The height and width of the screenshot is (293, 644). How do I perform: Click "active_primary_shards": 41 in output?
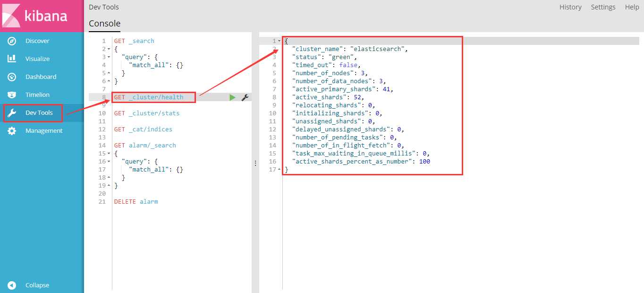click(x=343, y=89)
